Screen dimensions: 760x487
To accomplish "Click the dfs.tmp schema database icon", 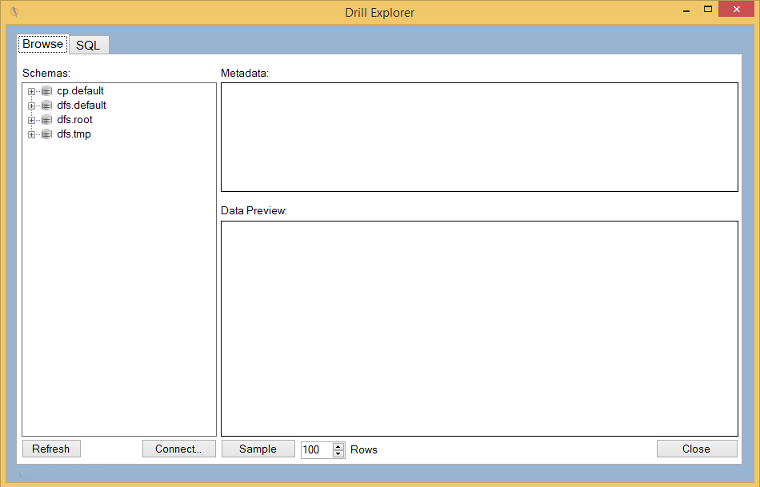I will pos(46,134).
